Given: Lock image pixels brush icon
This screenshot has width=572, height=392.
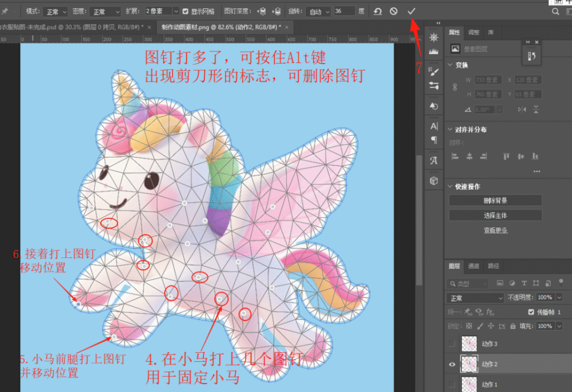Looking at the screenshot, I should click(x=480, y=326).
